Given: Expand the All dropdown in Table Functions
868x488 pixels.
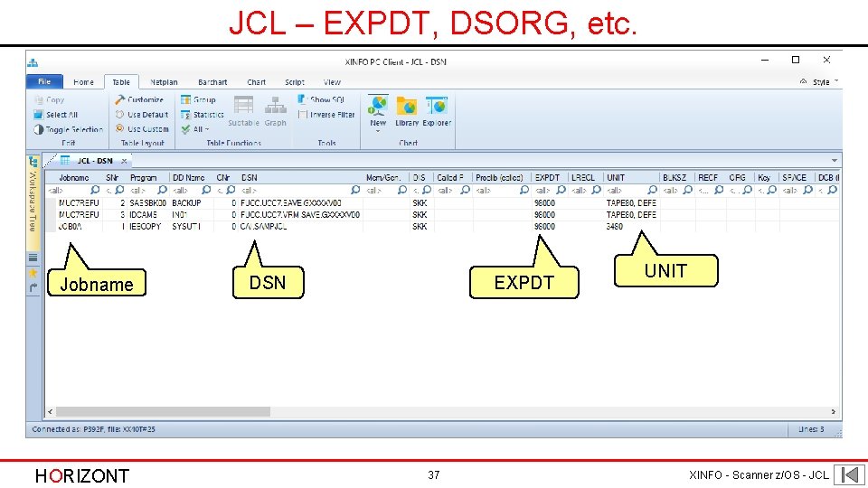Looking at the screenshot, I should 195,129.
